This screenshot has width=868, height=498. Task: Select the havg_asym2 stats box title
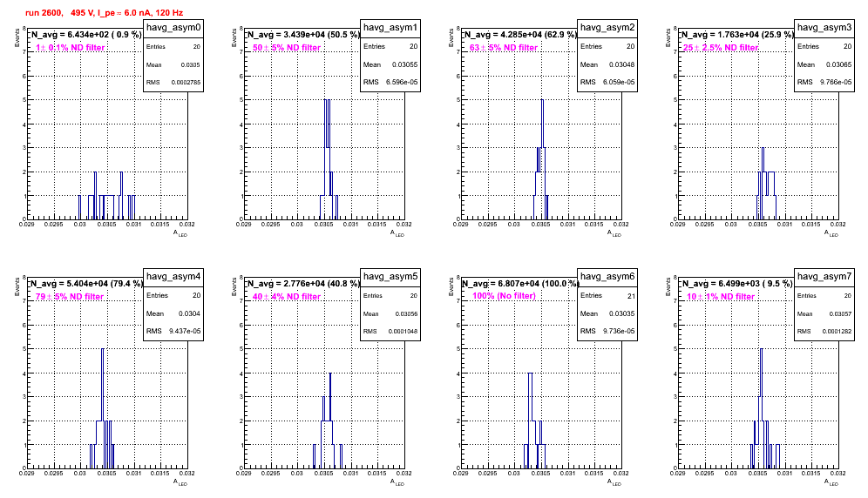(x=607, y=28)
